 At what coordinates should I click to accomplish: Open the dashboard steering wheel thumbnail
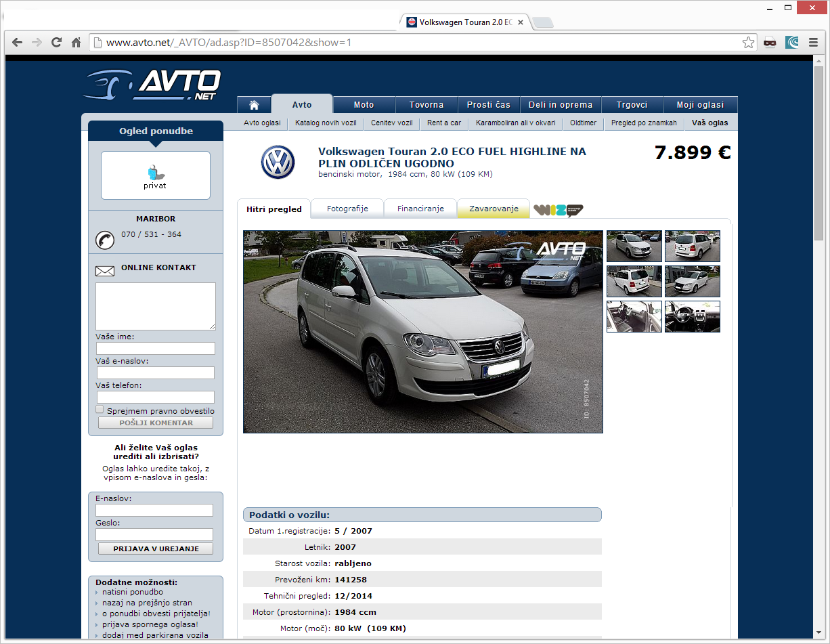click(693, 316)
